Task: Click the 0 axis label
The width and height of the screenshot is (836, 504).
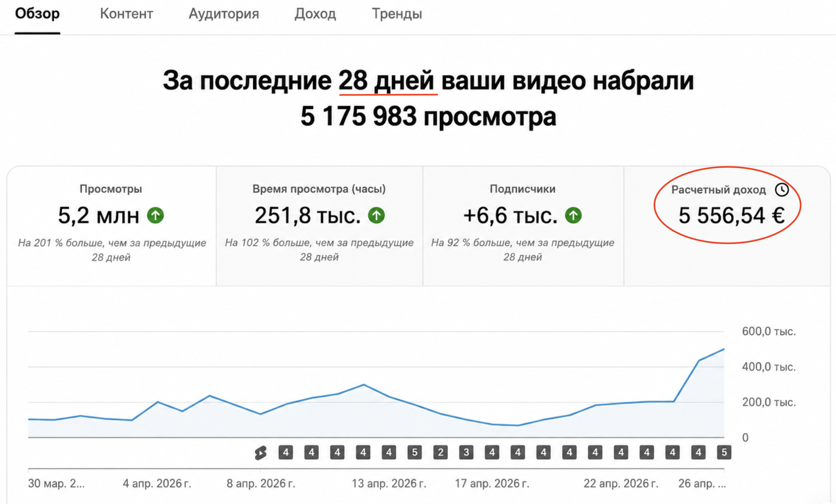Action: 745,437
